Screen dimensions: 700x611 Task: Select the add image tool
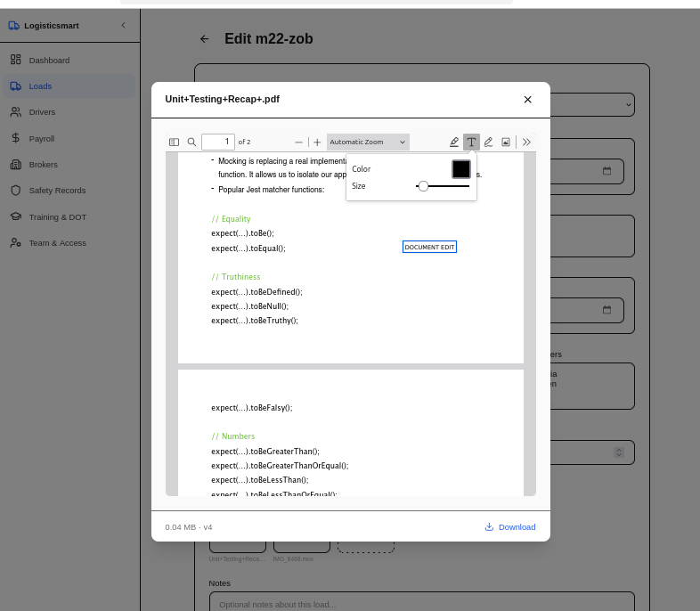point(506,142)
